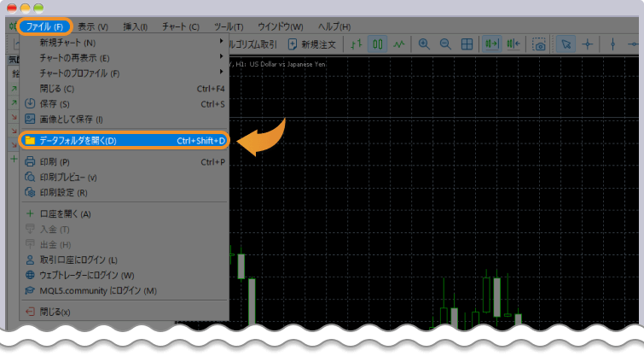Select MQL5.community にログイン (M)

[98, 291]
